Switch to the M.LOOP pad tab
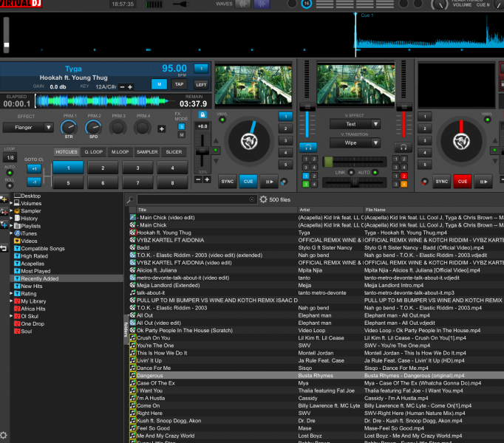This screenshot has height=443, width=504. coord(120,152)
